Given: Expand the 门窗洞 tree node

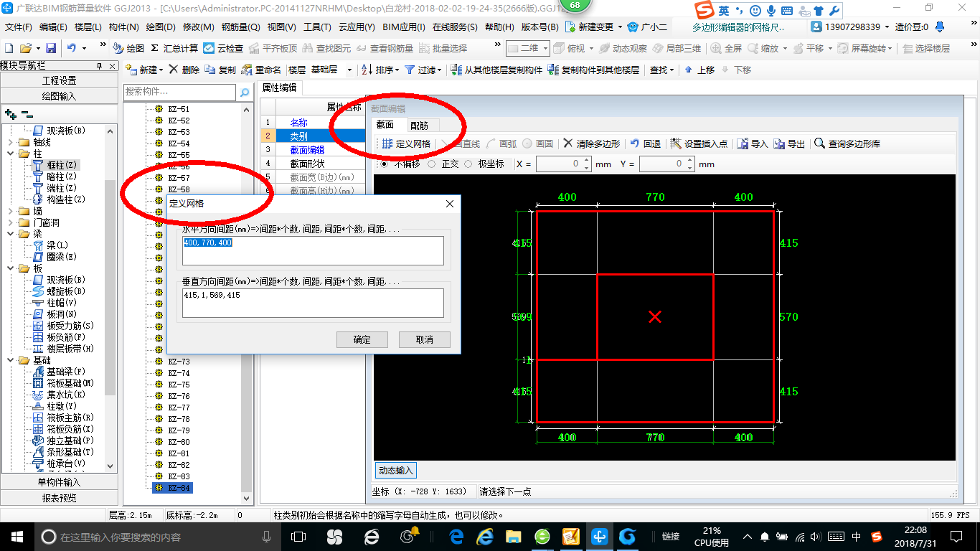Looking at the screenshot, I should click(11, 222).
